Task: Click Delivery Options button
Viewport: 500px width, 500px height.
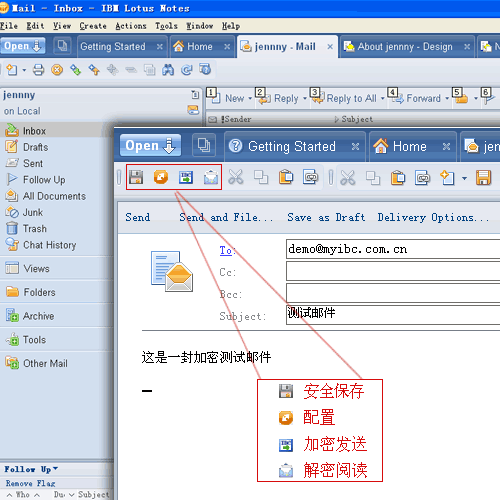Action: click(433, 217)
